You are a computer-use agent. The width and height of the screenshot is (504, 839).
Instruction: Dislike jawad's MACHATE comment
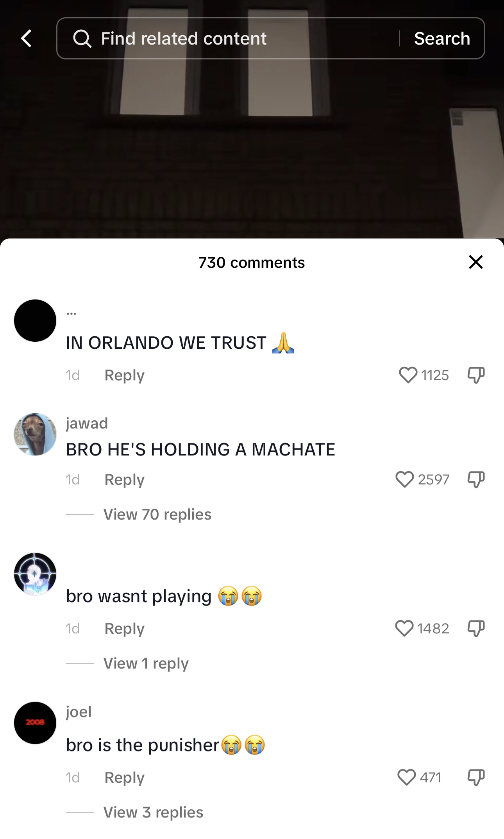[x=475, y=479]
